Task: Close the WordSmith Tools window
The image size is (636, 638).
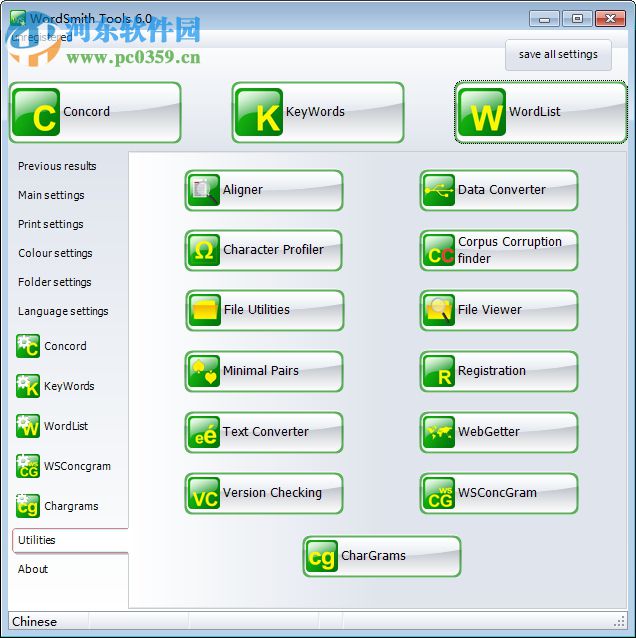Action: click(610, 19)
